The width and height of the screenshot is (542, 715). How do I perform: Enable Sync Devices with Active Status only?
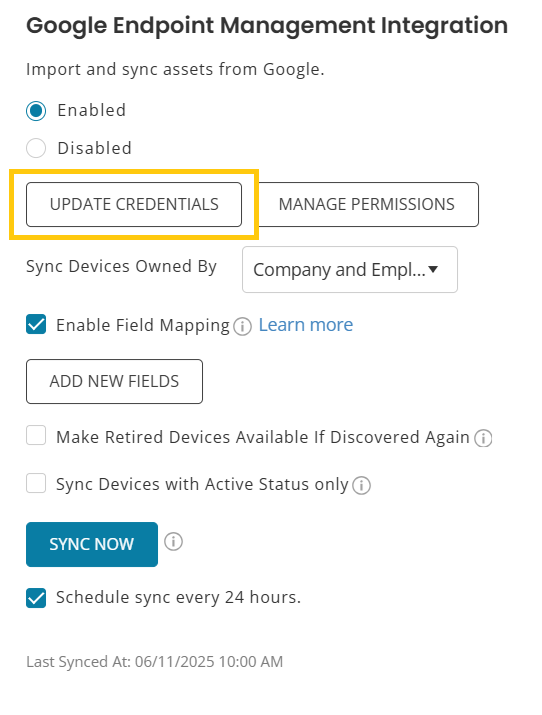point(36,483)
